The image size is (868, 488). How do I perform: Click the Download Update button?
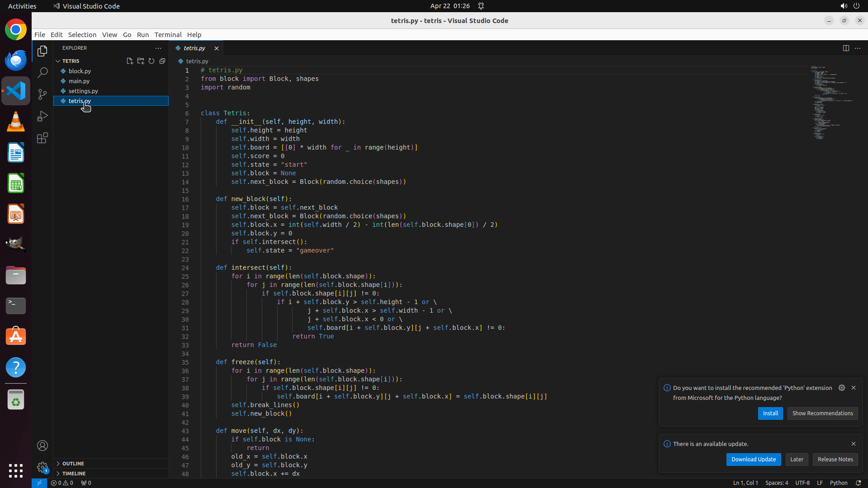753,460
